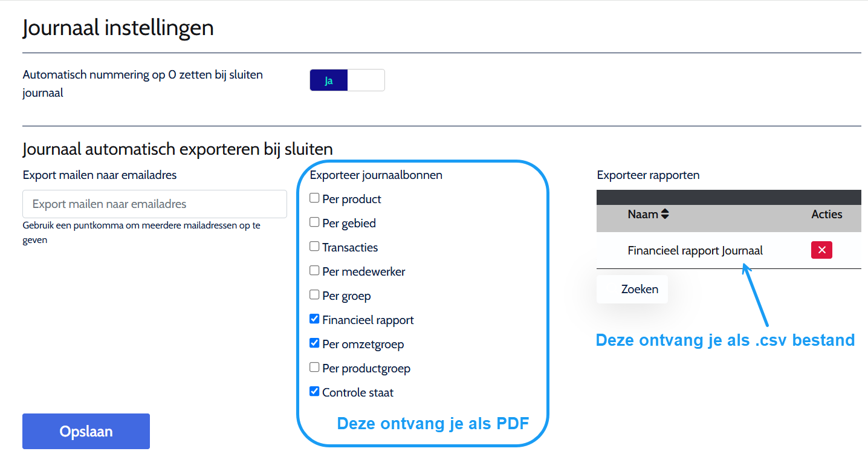Select the Financieel rapport Journaal row
This screenshot has width=868, height=457.
[695, 250]
